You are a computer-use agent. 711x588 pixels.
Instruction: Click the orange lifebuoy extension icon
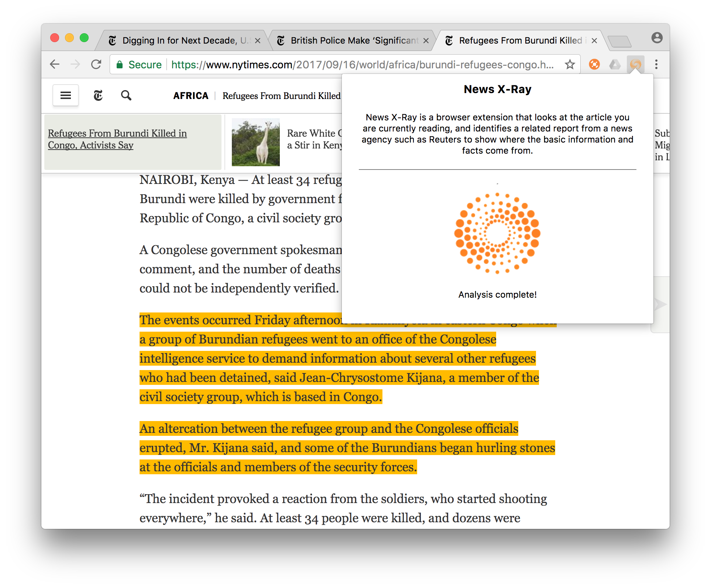594,64
